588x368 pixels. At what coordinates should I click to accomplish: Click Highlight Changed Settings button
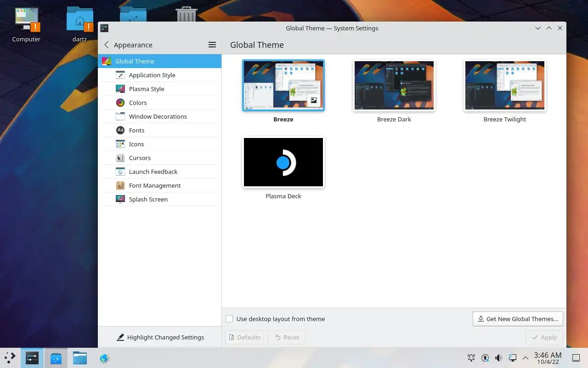pos(160,337)
